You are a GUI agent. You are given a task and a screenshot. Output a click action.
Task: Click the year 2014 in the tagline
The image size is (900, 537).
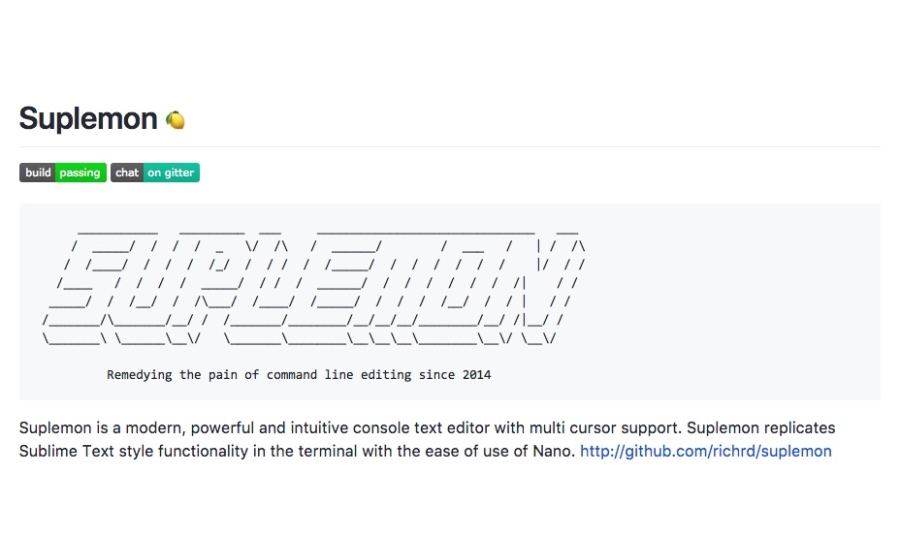pyautogui.click(x=477, y=375)
